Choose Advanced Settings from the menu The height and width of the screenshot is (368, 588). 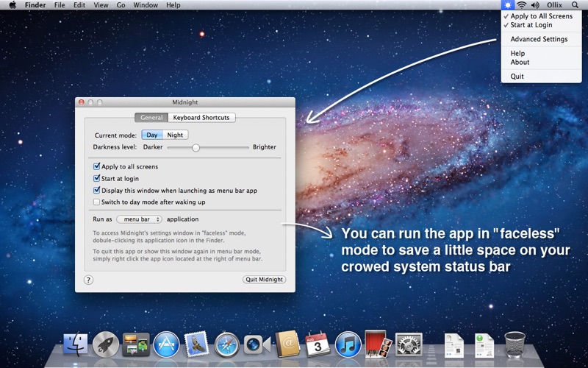pos(541,39)
